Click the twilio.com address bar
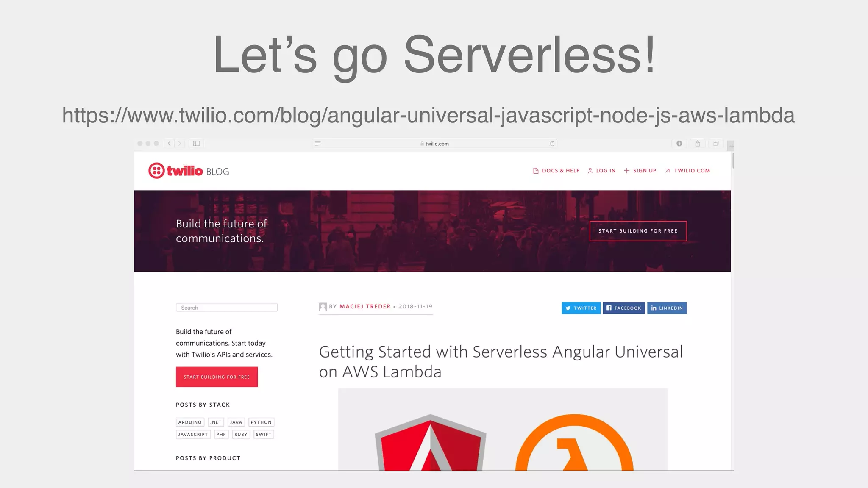The height and width of the screenshot is (488, 868). [434, 144]
